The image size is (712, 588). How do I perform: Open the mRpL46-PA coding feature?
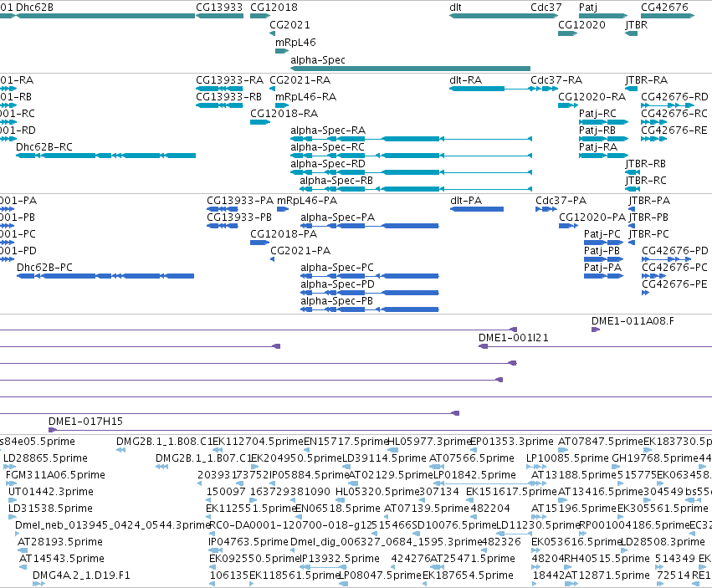click(x=283, y=209)
